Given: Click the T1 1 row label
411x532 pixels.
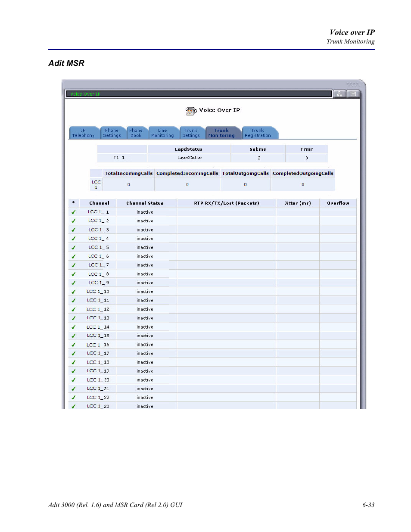Looking at the screenshot, I should click(119, 158).
